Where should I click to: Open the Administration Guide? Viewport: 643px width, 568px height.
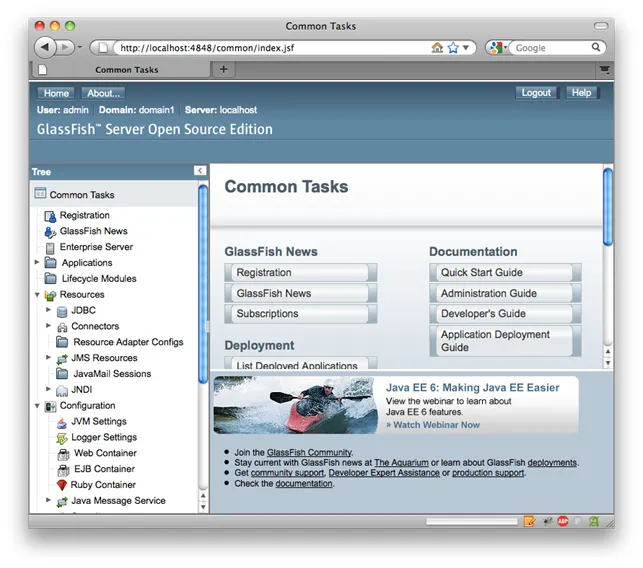pos(505,293)
